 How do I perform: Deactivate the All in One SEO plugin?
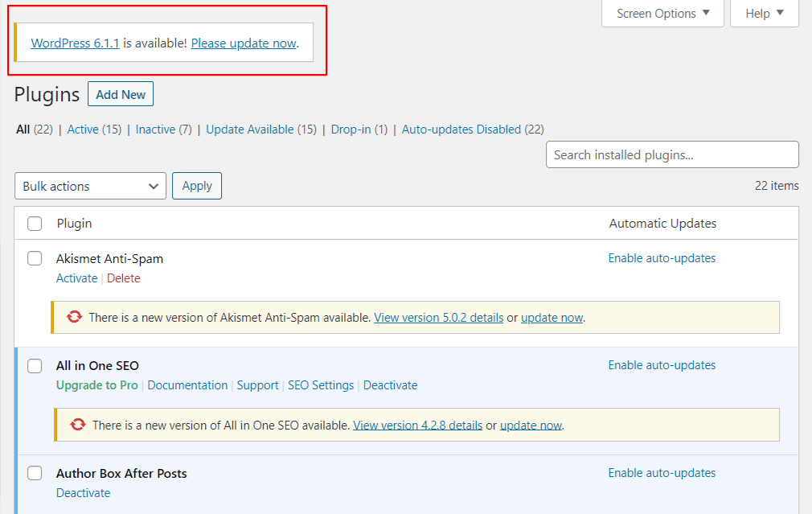pos(391,385)
